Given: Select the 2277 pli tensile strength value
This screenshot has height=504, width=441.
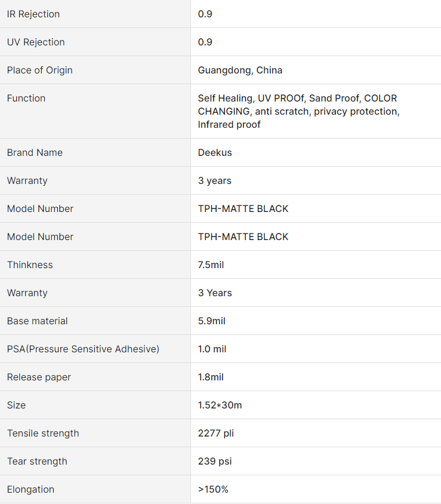Looking at the screenshot, I should pyautogui.click(x=216, y=434).
